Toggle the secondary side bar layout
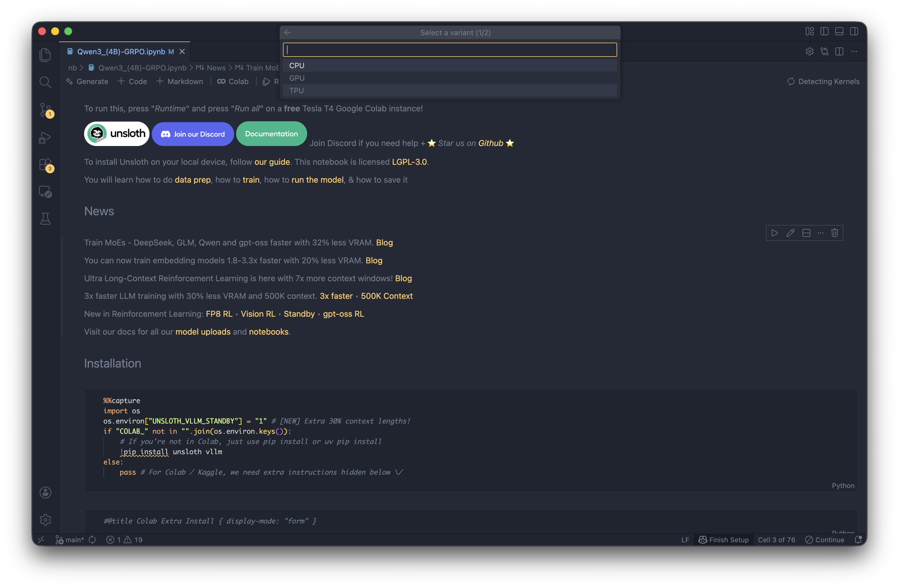The width and height of the screenshot is (899, 588). (x=854, y=31)
